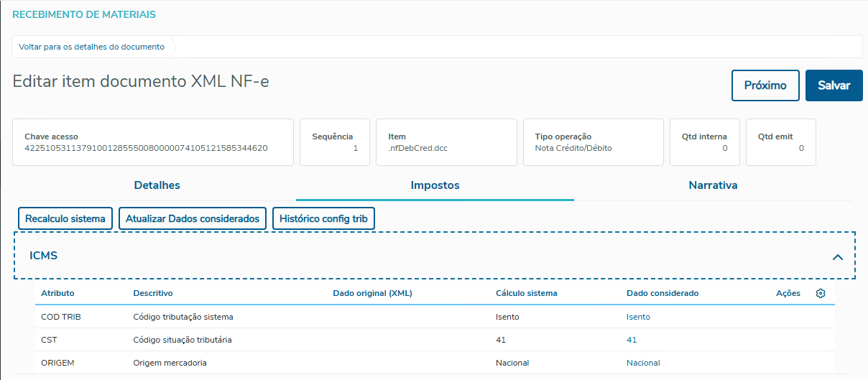Click the Salvar button
This screenshot has width=868, height=380.
834,85
